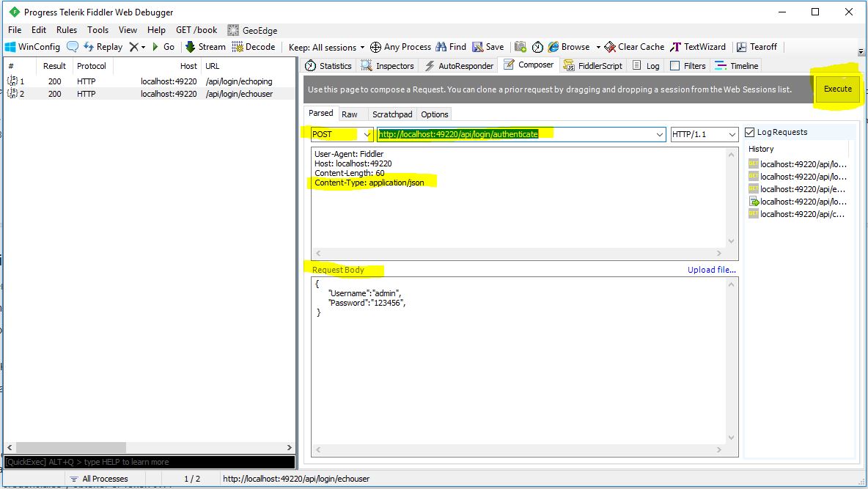Viewport: 868px width, 489px height.
Task: Toggle Stream mode in toolbar
Action: point(205,47)
